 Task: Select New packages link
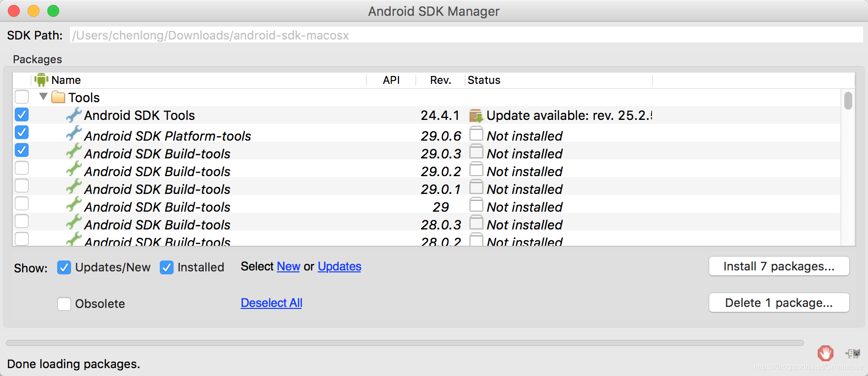click(289, 266)
